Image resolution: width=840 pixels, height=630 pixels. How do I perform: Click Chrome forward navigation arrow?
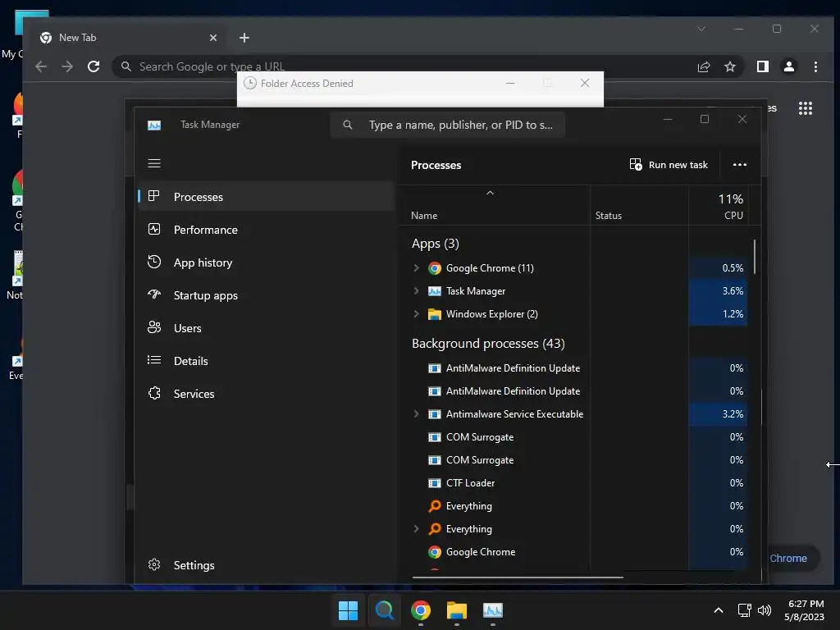click(67, 66)
